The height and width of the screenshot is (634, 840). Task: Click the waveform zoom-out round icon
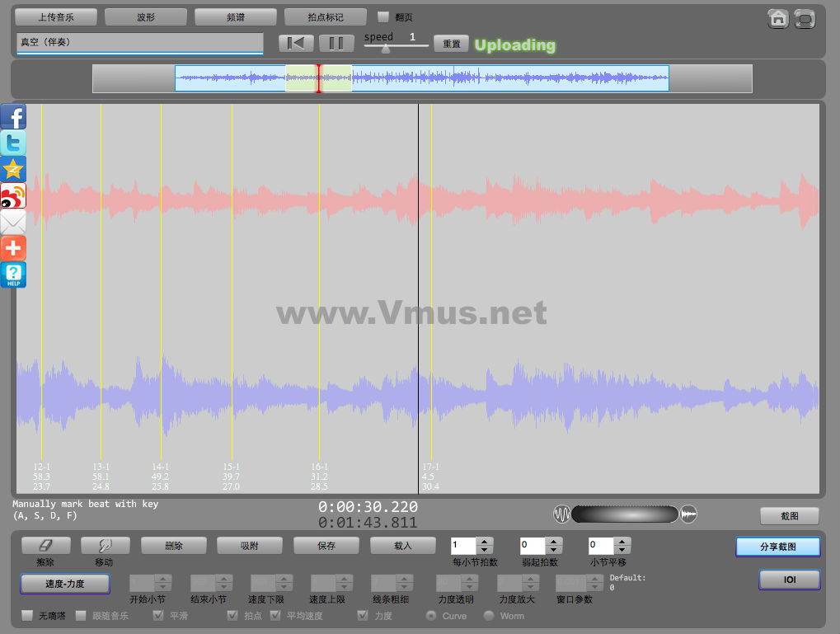(x=561, y=514)
